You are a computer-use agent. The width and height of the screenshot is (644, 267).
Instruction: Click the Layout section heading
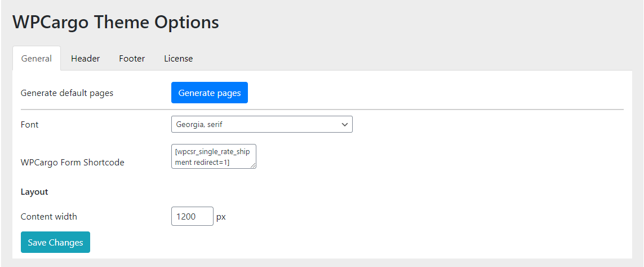pos(34,192)
